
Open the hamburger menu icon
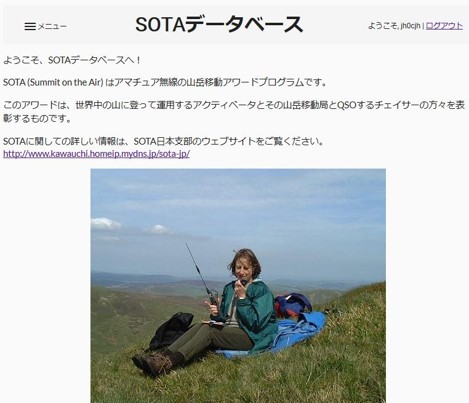pyautogui.click(x=30, y=26)
